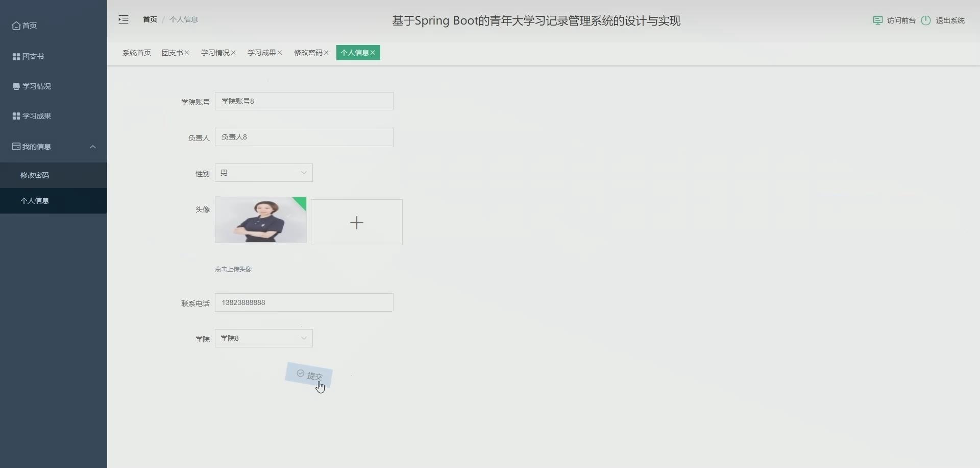Click the 点击上传头像 hint text

(233, 269)
